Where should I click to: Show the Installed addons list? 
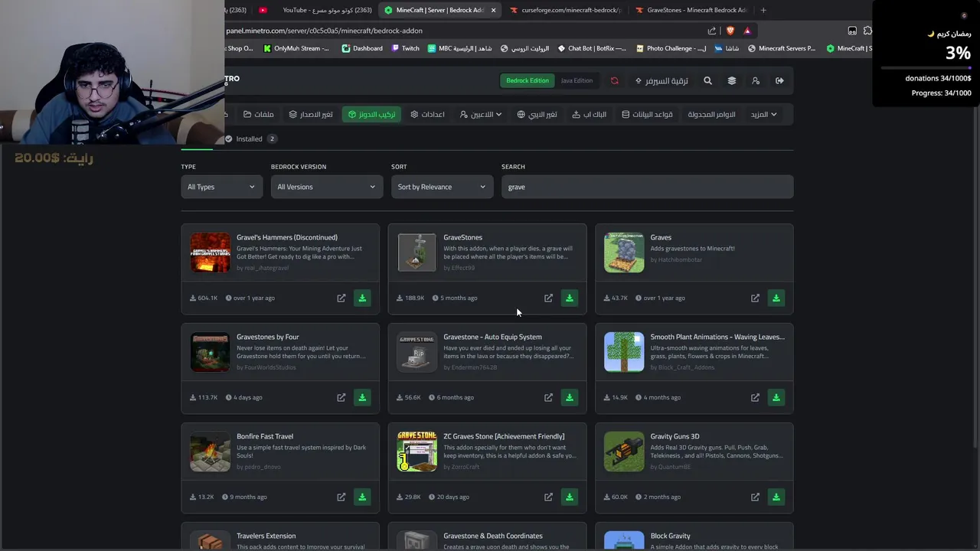pos(250,139)
